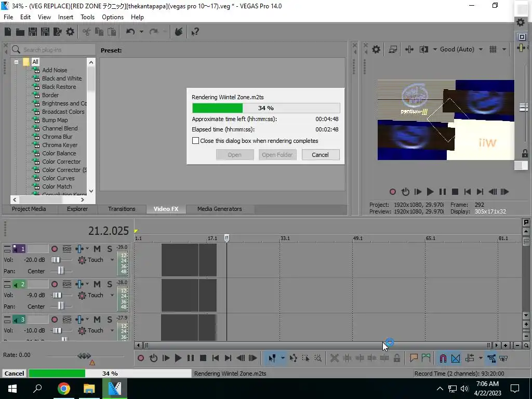532x399 pixels.
Task: Click the playback Rate slider
Action: coord(84,356)
